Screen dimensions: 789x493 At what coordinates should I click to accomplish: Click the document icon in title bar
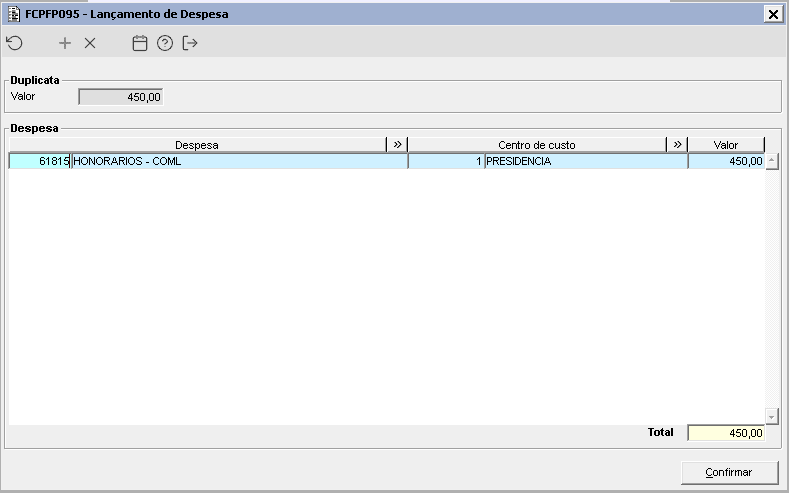coord(14,14)
